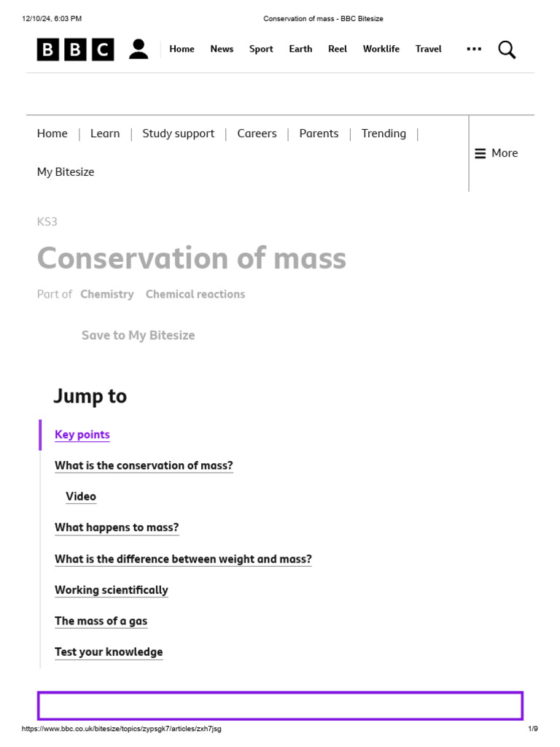Screen dimensions: 560x747
Task: Open the Chemical reactions topic link
Action: (195, 294)
